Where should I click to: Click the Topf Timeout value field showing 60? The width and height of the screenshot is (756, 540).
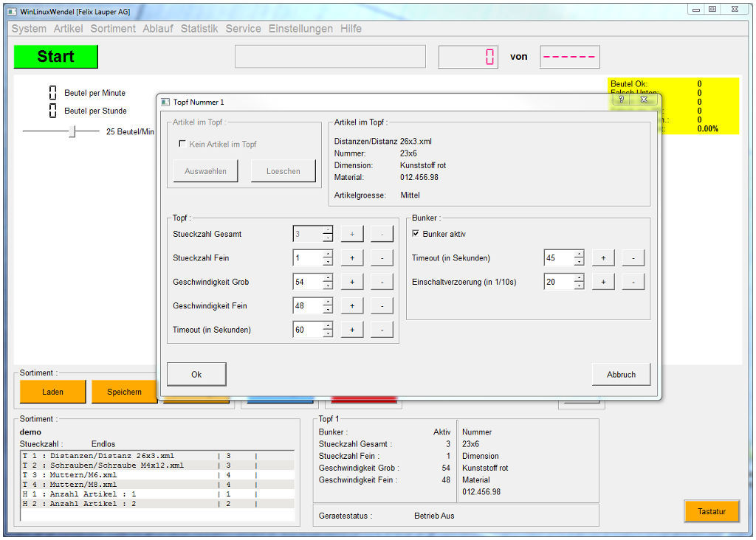[308, 330]
